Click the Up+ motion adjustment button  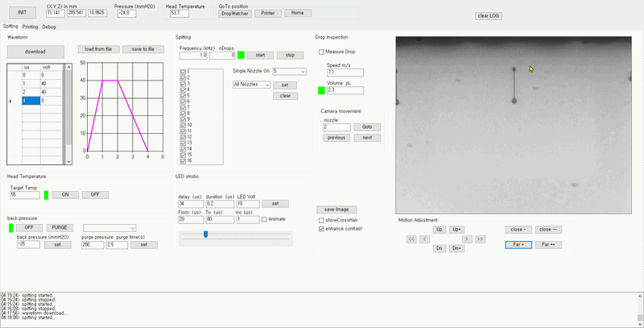coord(457,230)
